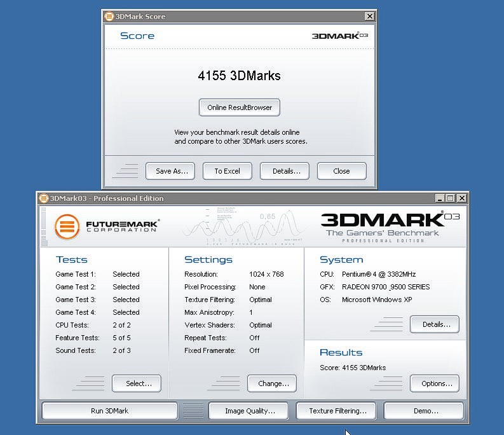504x435 pixels.
Task: Open System Details in the main window
Action: (435, 324)
